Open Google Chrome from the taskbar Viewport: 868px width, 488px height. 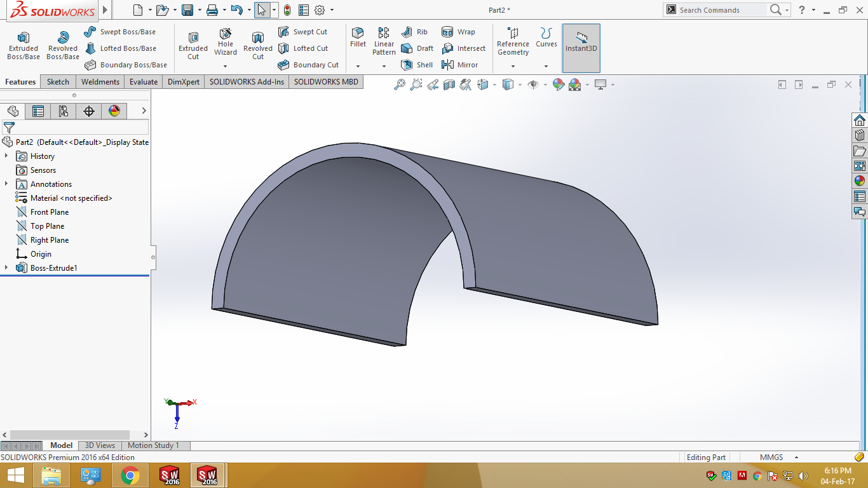pos(130,475)
